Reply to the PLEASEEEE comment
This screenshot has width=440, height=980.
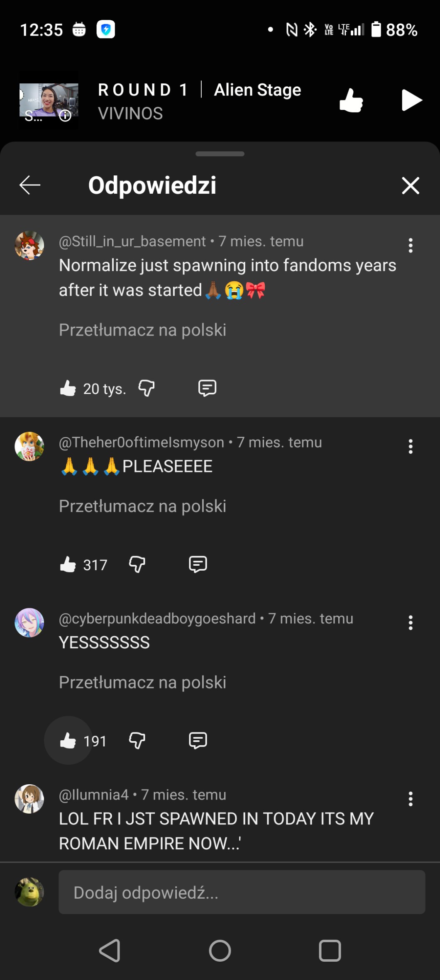pos(198,564)
